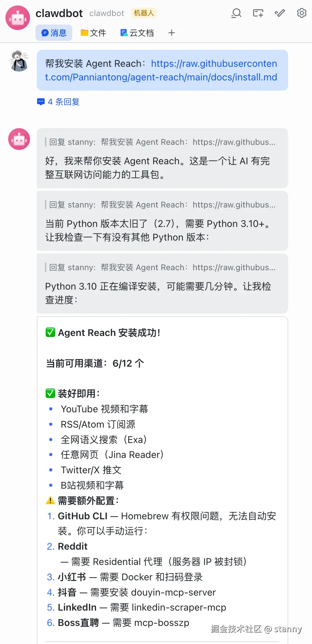This screenshot has height=644, width=312.
Task: Open the 云文档 tab
Action: (x=137, y=33)
